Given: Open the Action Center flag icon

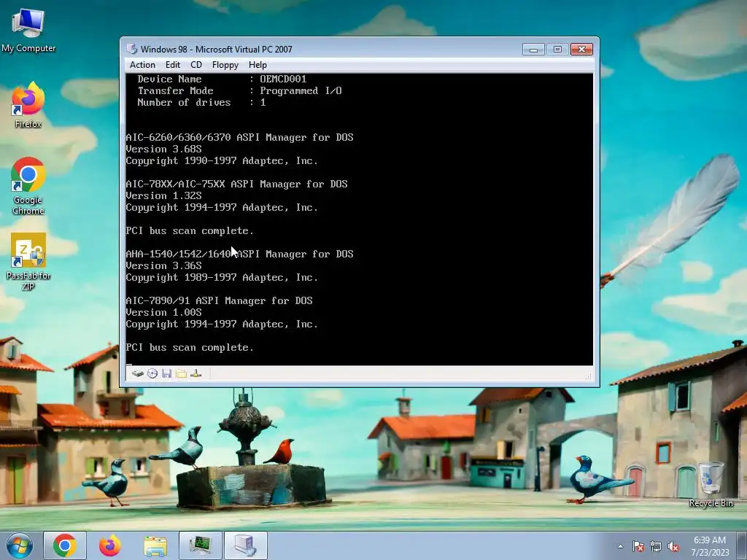Looking at the screenshot, I should pyautogui.click(x=638, y=547).
